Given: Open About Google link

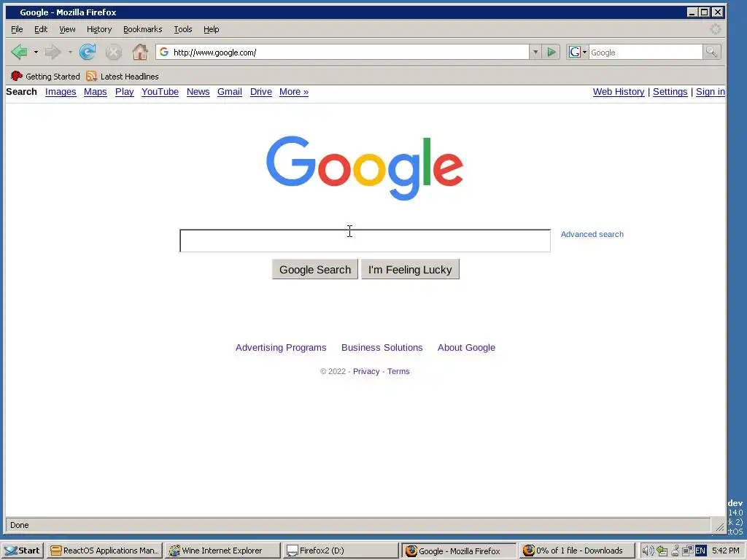Looking at the screenshot, I should (466, 348).
